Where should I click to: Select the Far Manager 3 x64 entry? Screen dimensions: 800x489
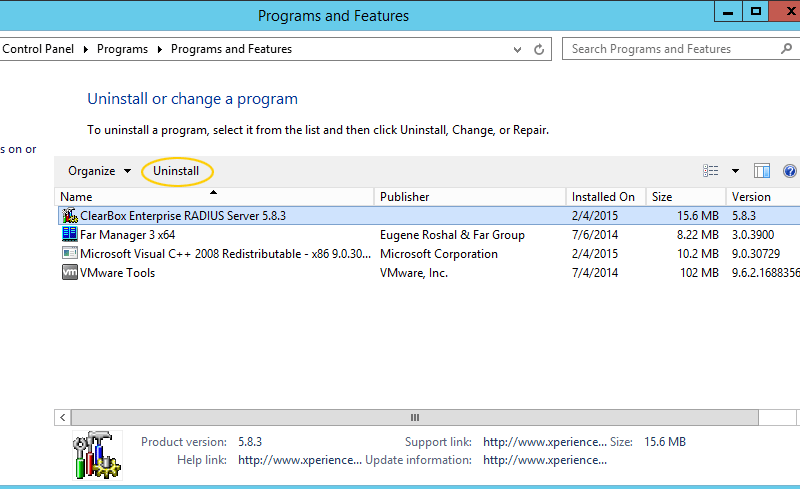click(128, 235)
